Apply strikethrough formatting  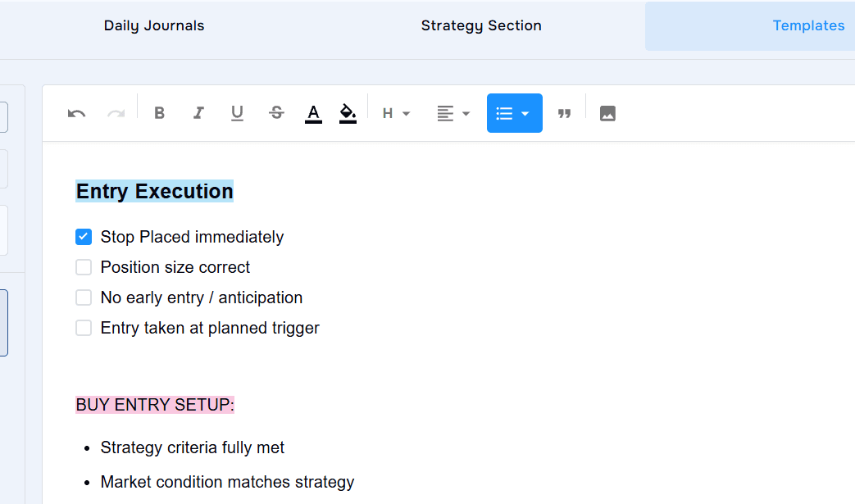[276, 113]
